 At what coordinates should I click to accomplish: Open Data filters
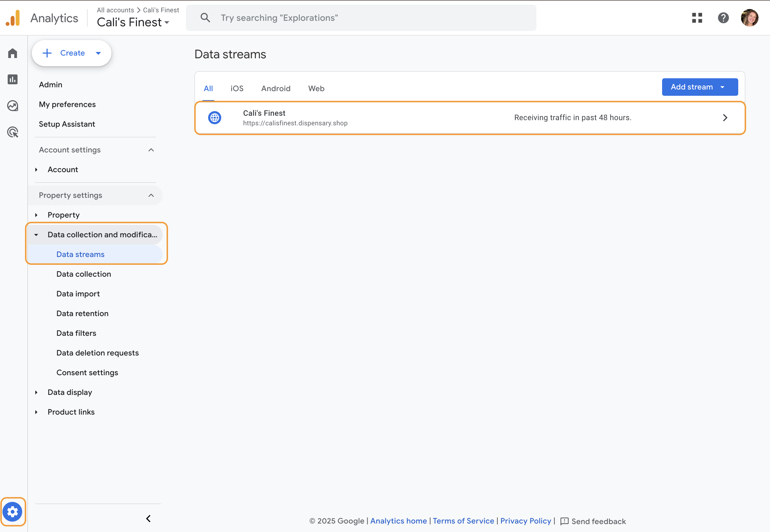pyautogui.click(x=76, y=333)
